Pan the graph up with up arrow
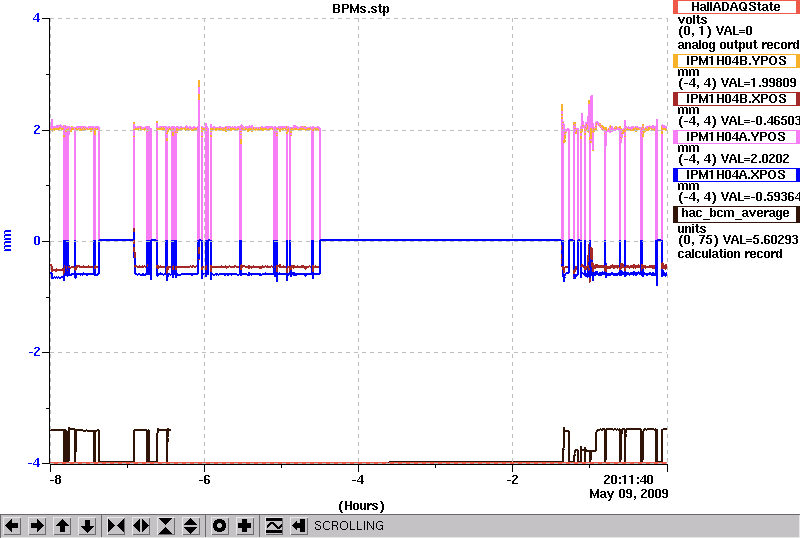The height and width of the screenshot is (538, 800). 62,526
